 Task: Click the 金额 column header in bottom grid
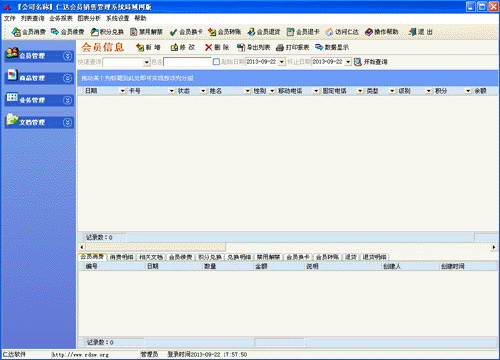(x=279, y=266)
